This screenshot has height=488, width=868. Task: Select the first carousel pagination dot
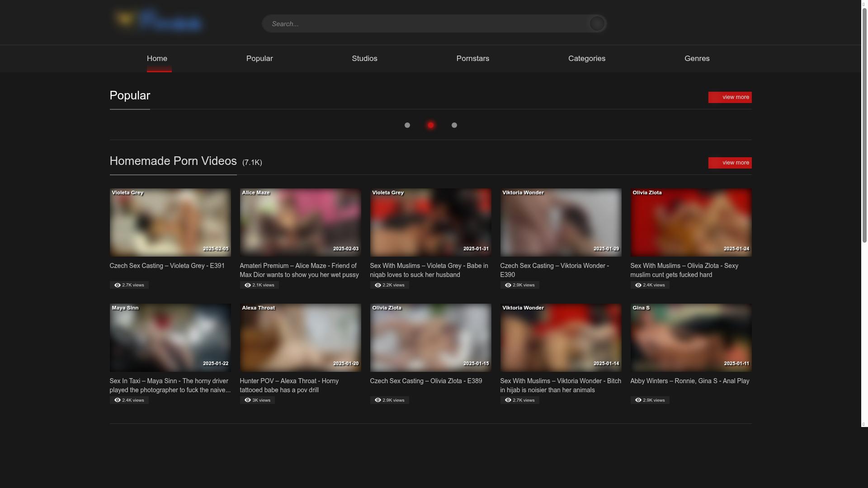(x=407, y=125)
